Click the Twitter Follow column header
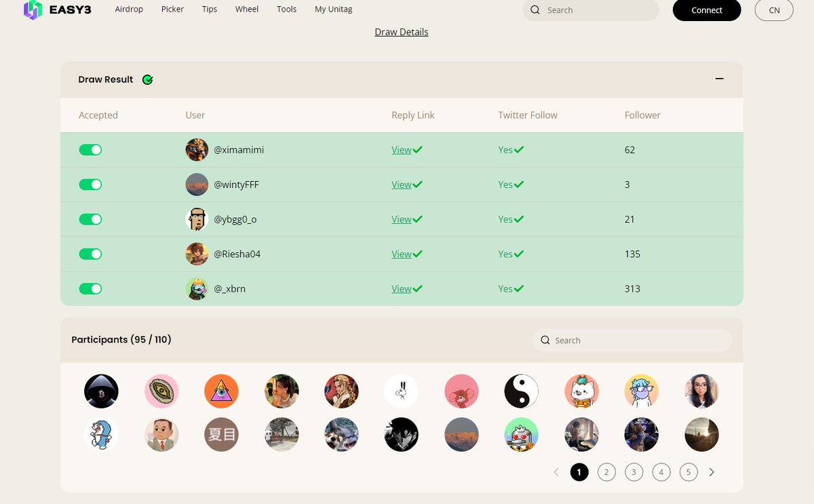The height and width of the screenshot is (504, 814). point(528,115)
